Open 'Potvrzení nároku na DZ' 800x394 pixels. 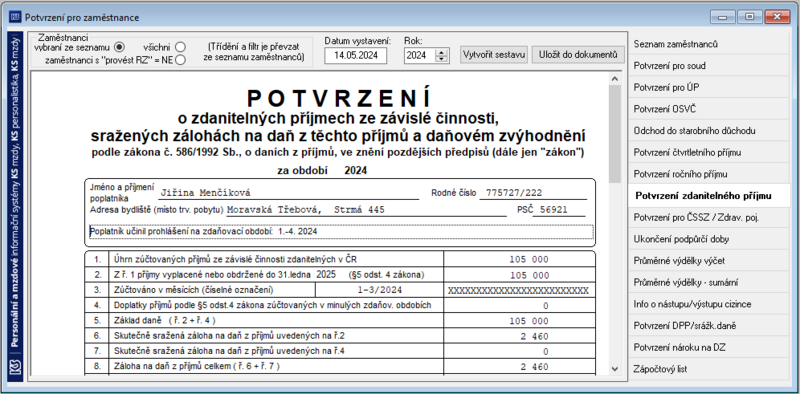(709, 348)
